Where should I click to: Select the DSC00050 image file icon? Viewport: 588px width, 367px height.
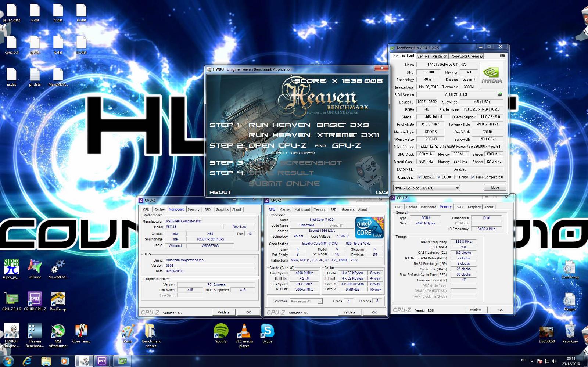(546, 334)
